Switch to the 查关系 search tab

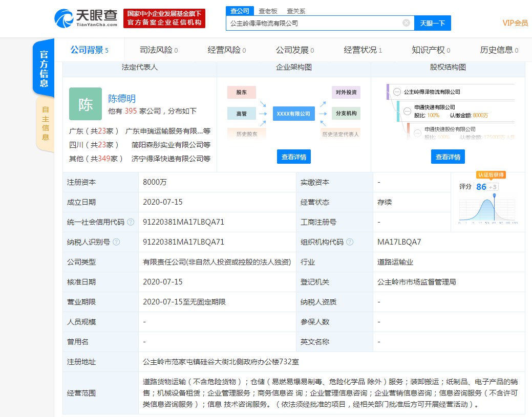[x=296, y=11]
